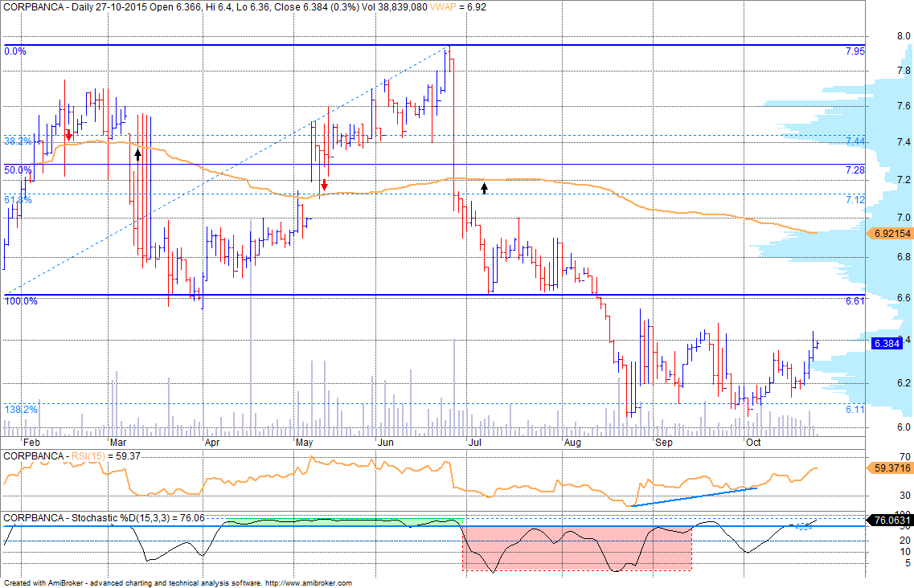Click the 7.44 Fibonacci price label
The width and height of the screenshot is (914, 588).
pos(855,141)
